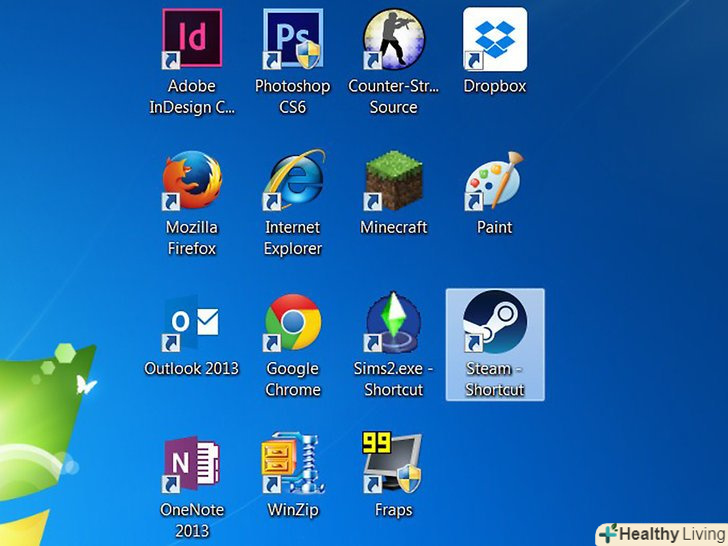The width and height of the screenshot is (728, 546).
Task: Click the 'Steam - Shortcut' label text
Action: [495, 379]
